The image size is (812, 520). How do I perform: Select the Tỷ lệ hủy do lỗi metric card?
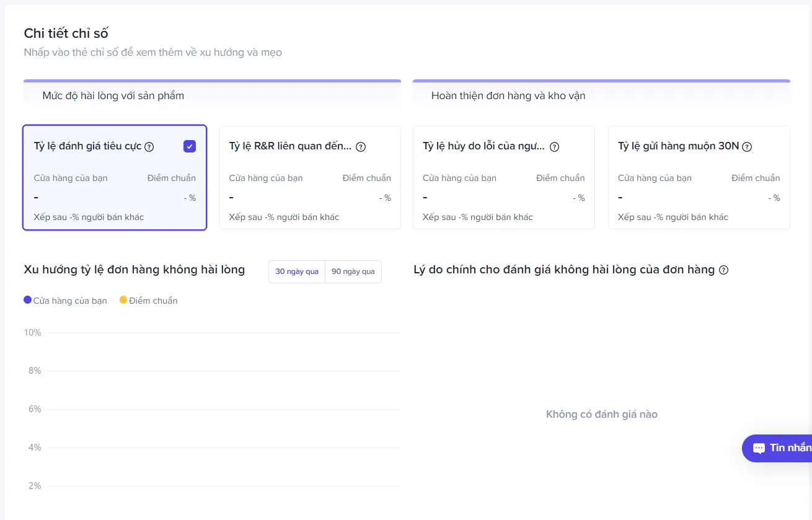point(504,178)
